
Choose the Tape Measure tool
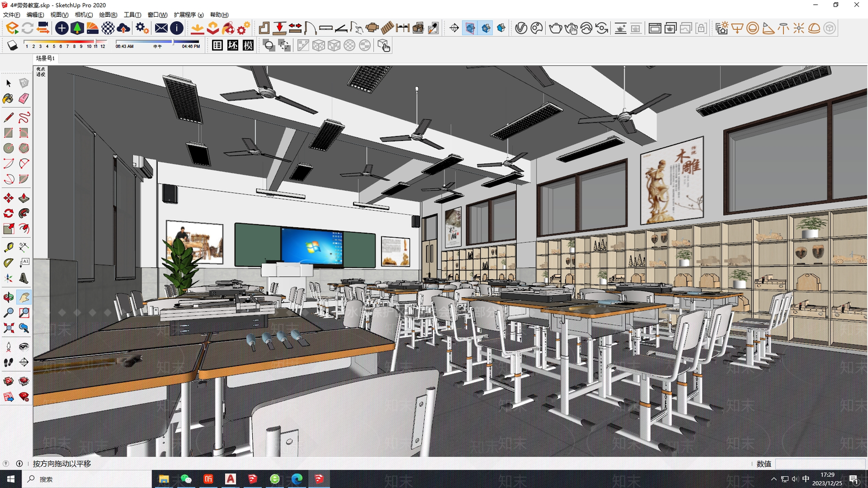pos(8,247)
